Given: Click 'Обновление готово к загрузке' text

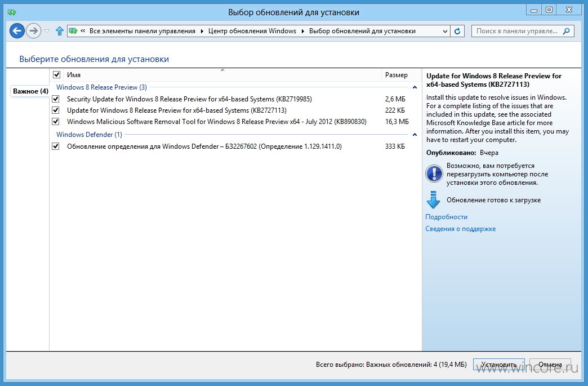Looking at the screenshot, I should 493,200.
